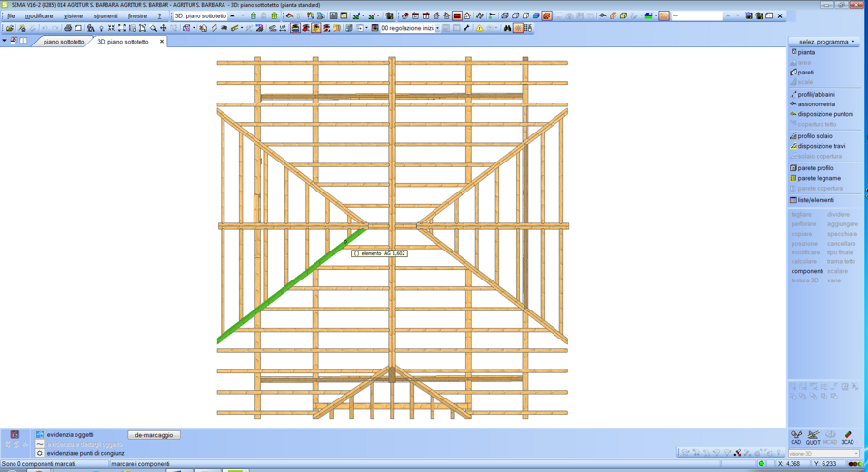Open the 'strumenti' menu

pos(105,15)
